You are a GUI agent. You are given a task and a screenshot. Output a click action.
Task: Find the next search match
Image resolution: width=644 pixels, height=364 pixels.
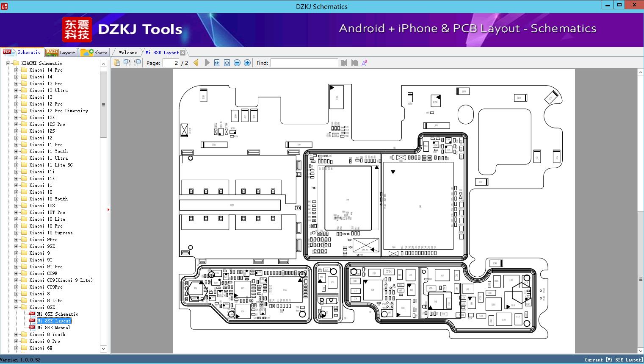click(x=354, y=63)
